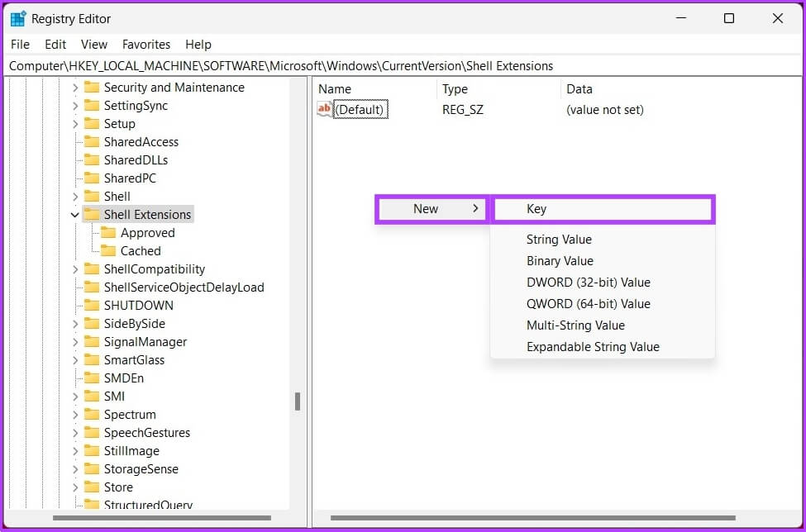Click the SharedAccess folder icon

click(x=92, y=142)
